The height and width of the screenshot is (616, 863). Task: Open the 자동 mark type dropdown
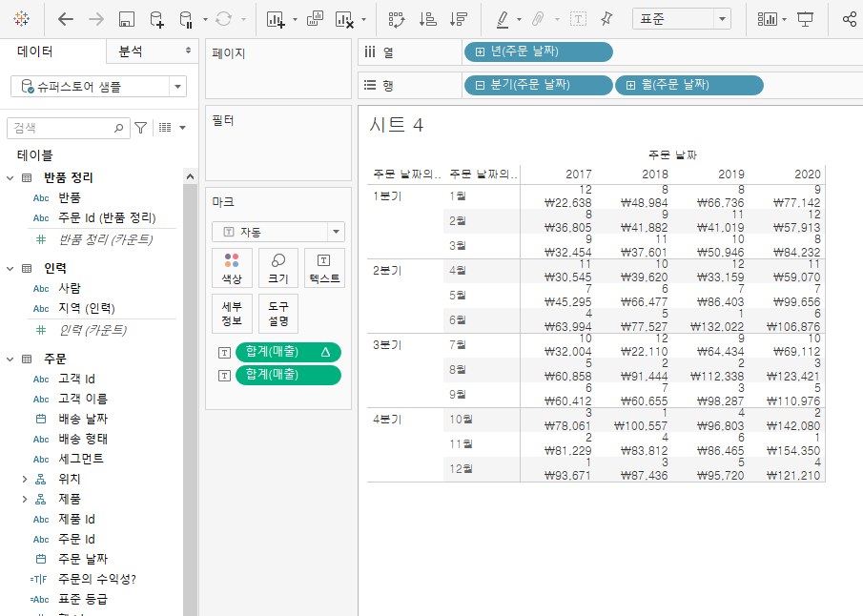pos(277,232)
